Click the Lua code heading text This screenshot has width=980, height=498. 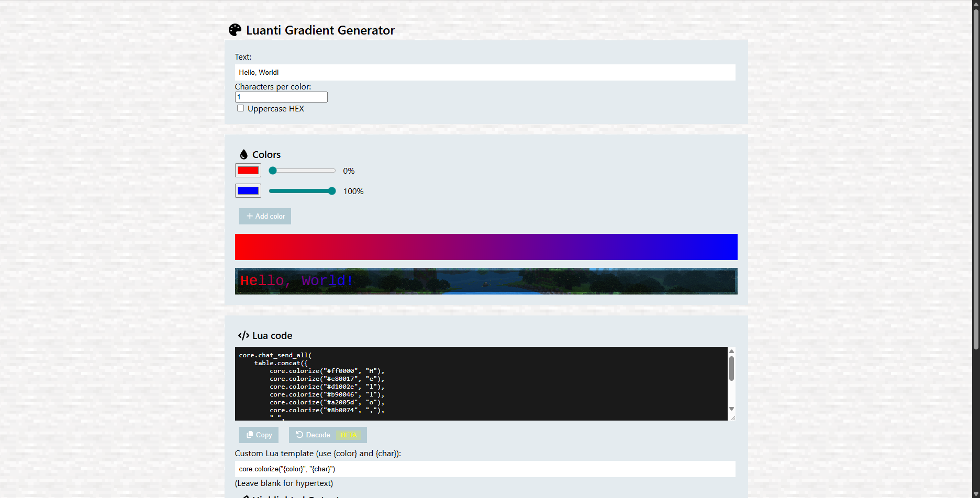[272, 336]
